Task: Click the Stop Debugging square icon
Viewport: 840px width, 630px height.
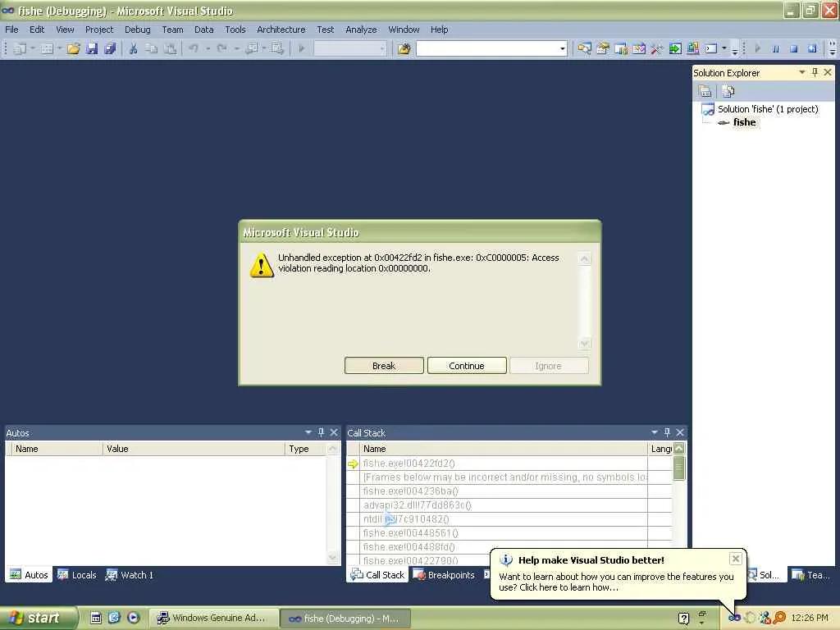Action: pos(794,48)
